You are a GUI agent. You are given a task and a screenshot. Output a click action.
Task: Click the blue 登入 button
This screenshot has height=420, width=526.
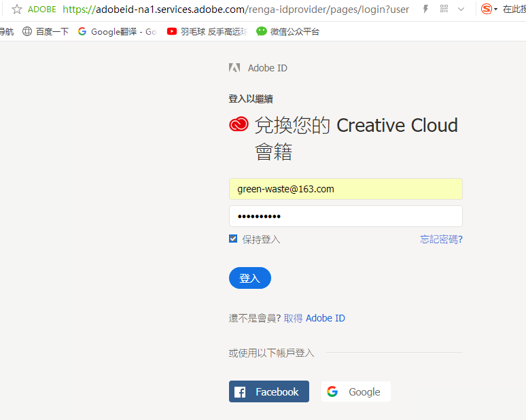pos(250,278)
